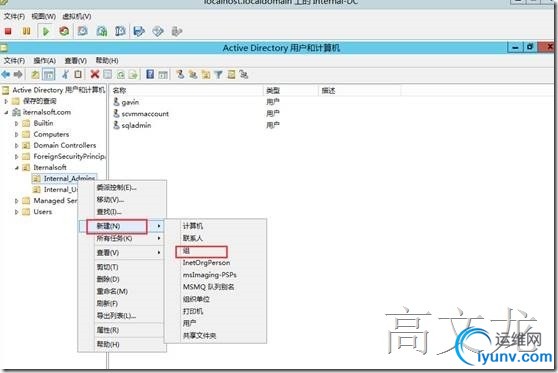Screen dimensions: 558x373
Task: Click the Copy icon beside the scissors
Action: tap(78, 74)
